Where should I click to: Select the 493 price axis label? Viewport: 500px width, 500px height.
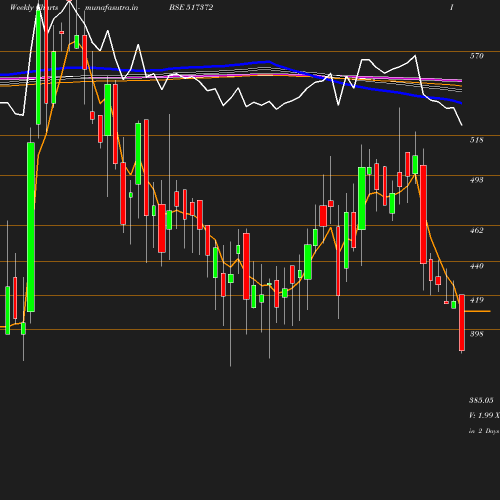[x=476, y=180]
